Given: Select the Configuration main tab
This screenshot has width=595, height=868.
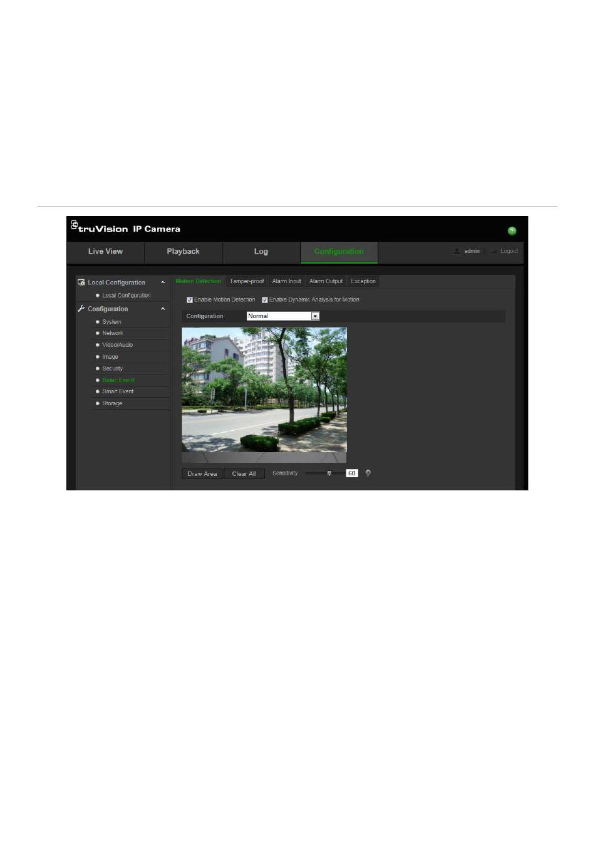Looking at the screenshot, I should click(x=339, y=252).
